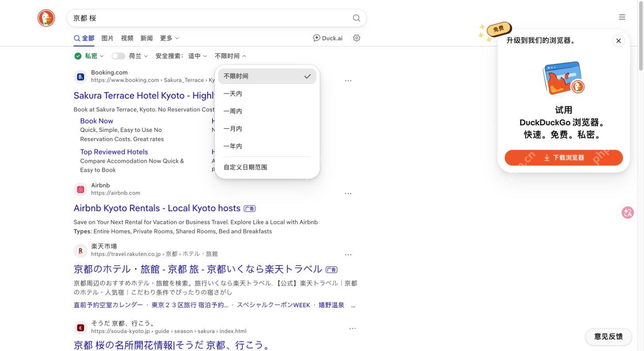Image resolution: width=644 pixels, height=351 pixels.
Task: Open three-dot menu for Airbnb result
Action: 348,193
